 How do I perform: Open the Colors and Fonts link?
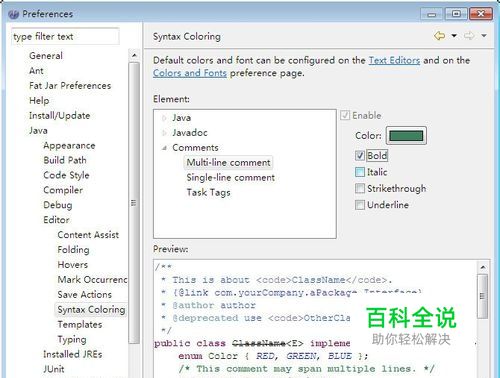coord(190,73)
